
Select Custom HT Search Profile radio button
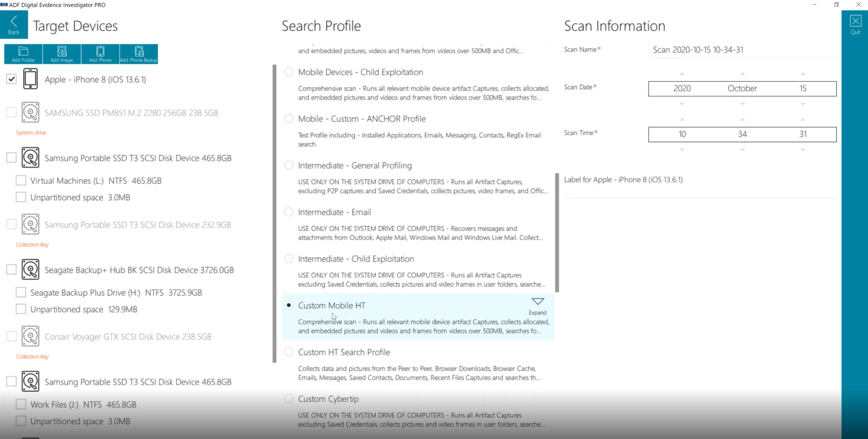289,352
